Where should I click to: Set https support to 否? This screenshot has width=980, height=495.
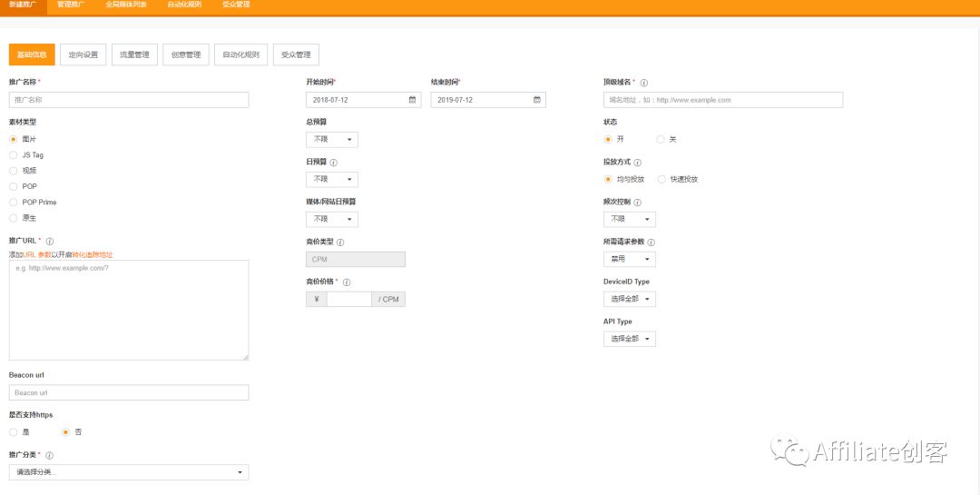click(x=65, y=431)
